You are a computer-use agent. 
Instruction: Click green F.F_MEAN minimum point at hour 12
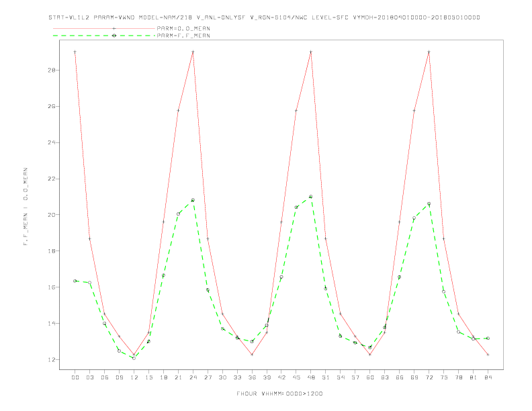[134, 358]
